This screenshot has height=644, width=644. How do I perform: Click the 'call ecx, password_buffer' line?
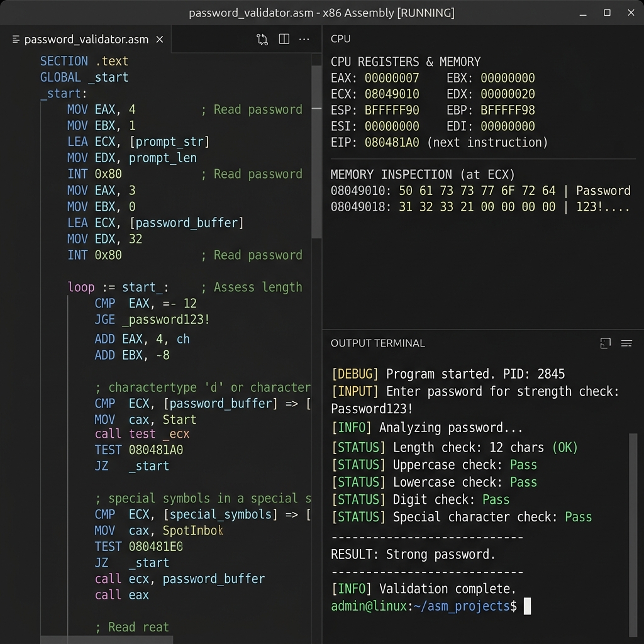[180, 579]
